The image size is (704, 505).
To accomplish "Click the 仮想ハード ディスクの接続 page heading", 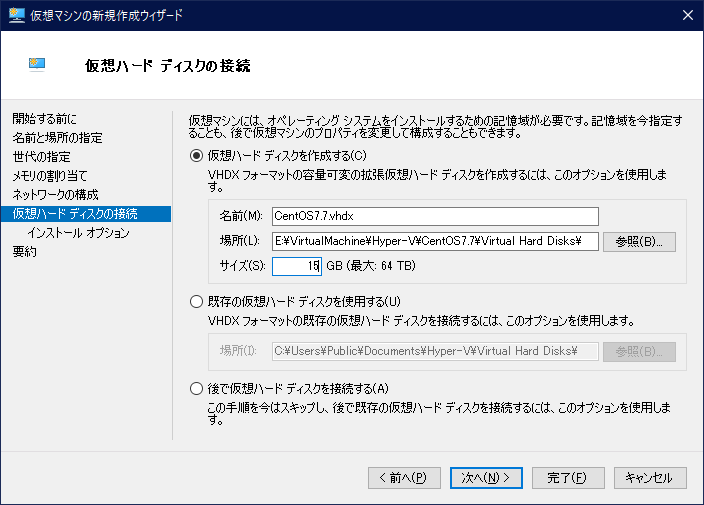I will tap(168, 66).
